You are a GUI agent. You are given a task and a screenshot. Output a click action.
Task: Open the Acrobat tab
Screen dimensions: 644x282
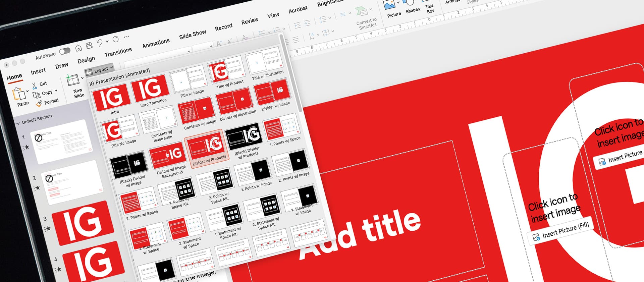coord(298,9)
